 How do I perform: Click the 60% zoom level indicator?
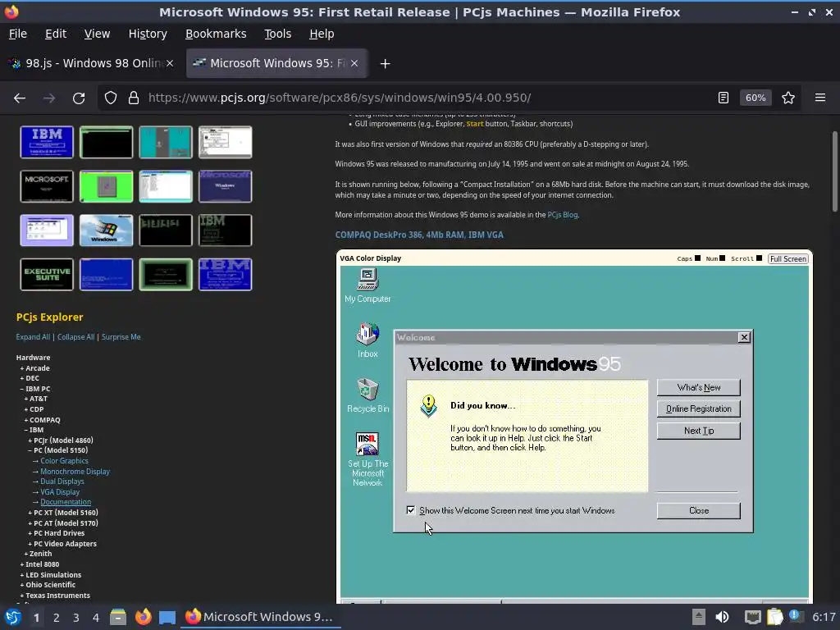[756, 98]
